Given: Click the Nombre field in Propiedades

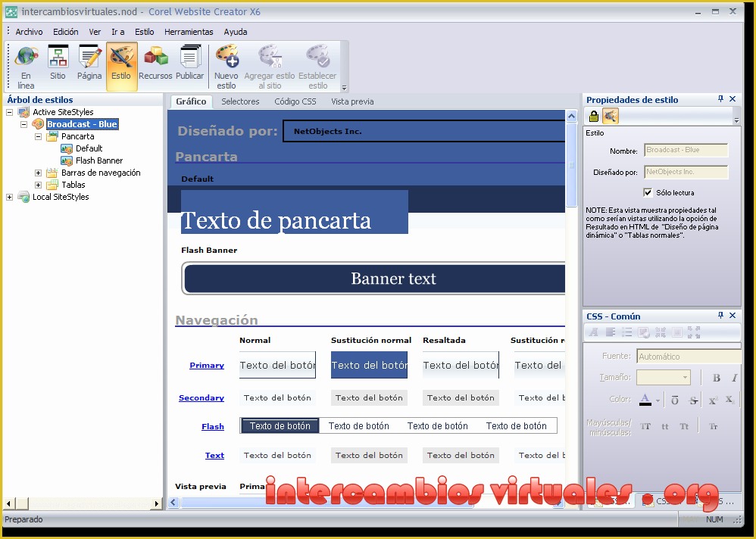Looking at the screenshot, I should (686, 151).
